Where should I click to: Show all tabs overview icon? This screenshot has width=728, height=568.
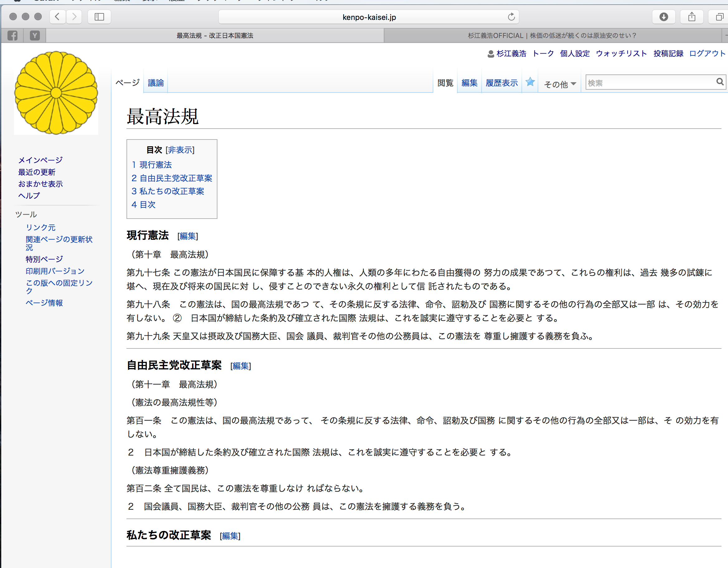(719, 17)
